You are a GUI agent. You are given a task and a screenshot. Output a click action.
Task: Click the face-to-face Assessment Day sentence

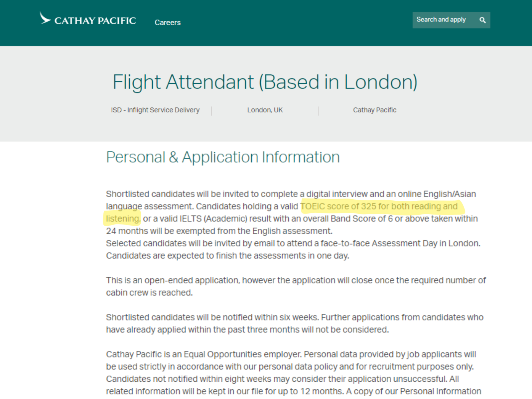293,243
